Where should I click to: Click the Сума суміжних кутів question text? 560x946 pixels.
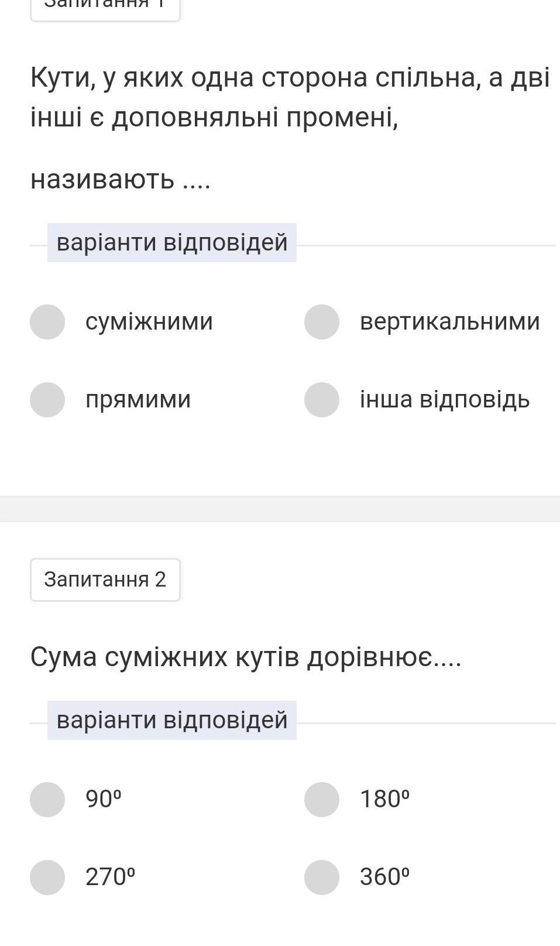coord(246,657)
